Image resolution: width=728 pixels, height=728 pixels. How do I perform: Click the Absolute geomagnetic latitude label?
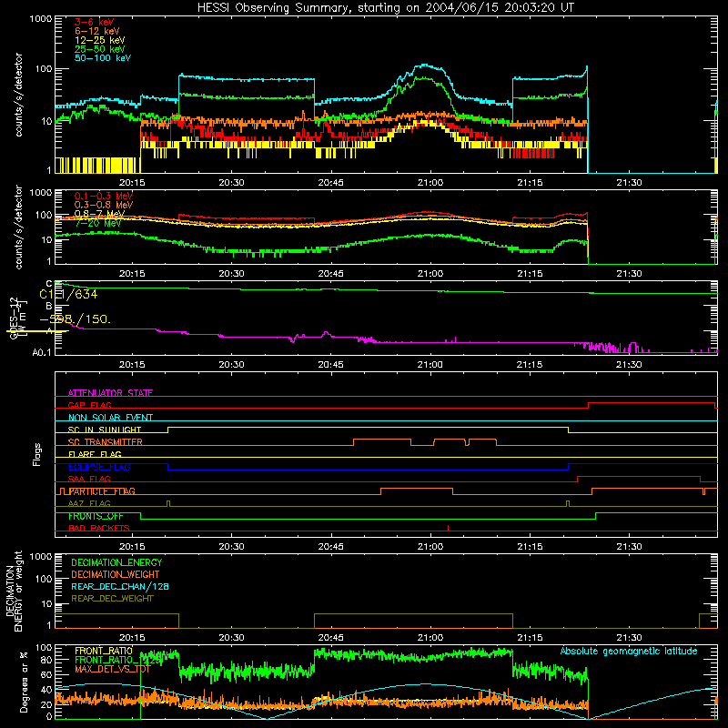coord(629,652)
